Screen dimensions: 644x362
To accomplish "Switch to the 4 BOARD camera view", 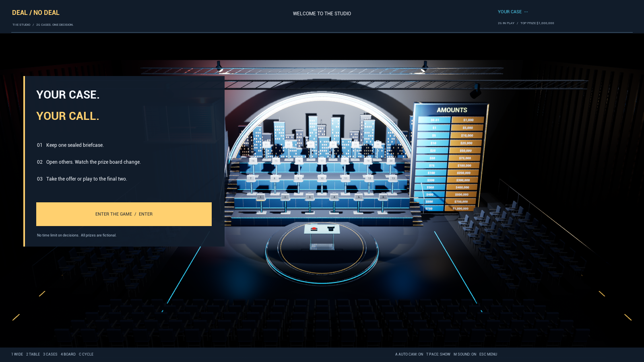I will point(68,354).
